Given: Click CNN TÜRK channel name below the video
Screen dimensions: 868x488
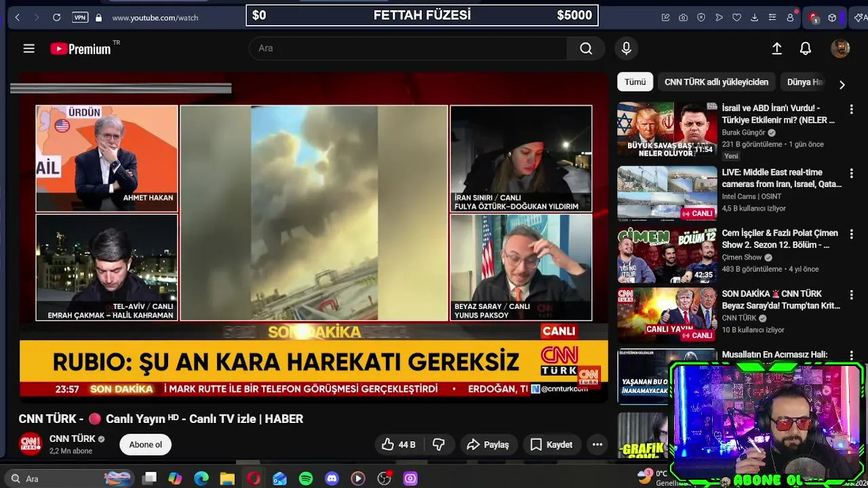Looking at the screenshot, I should click(x=73, y=439).
